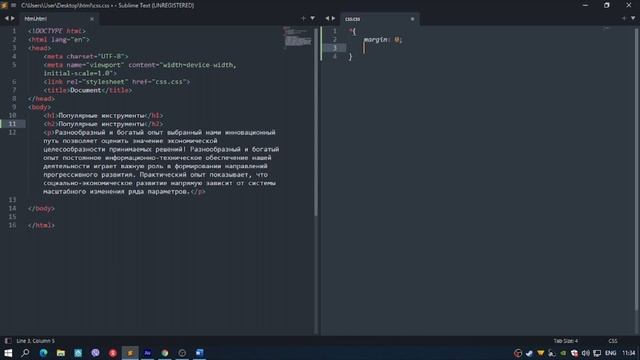Close the html.html tab
640x360 pixels.
[x=92, y=19]
